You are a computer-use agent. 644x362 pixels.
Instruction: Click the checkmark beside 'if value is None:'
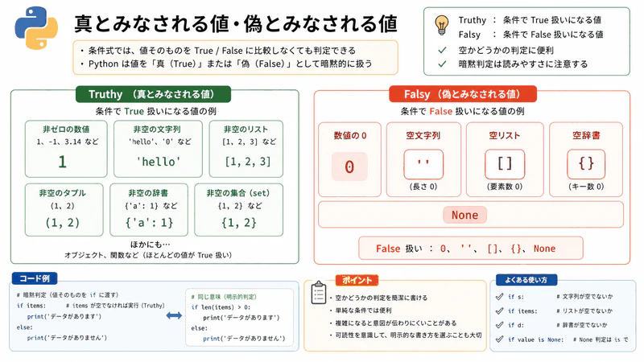tap(499, 339)
